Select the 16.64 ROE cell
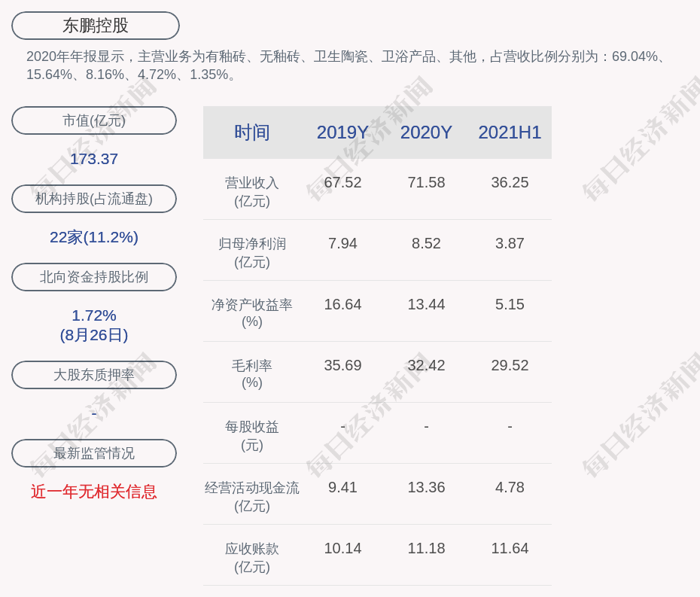The image size is (700, 597). click(342, 304)
